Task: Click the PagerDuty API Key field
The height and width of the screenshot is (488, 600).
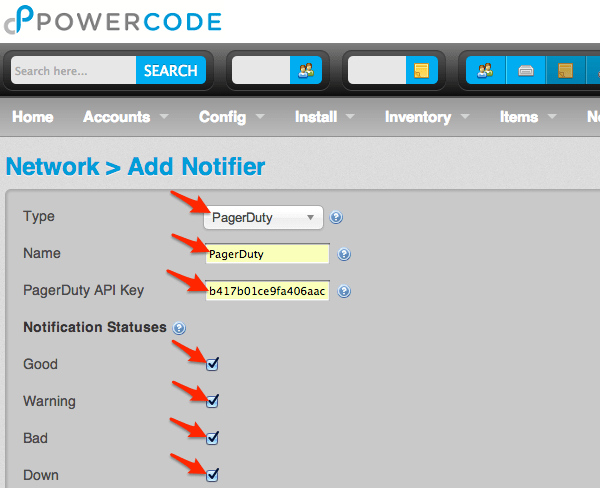Action: pyautogui.click(x=267, y=291)
